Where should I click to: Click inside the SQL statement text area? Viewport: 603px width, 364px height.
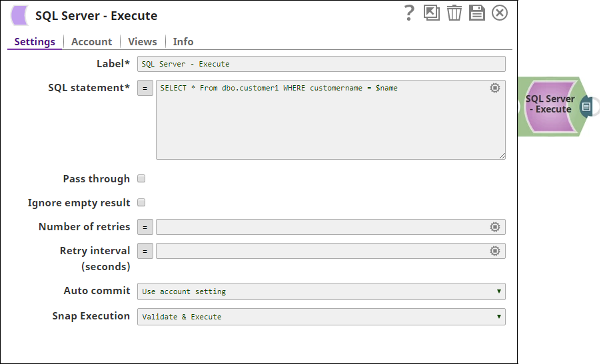(x=330, y=119)
